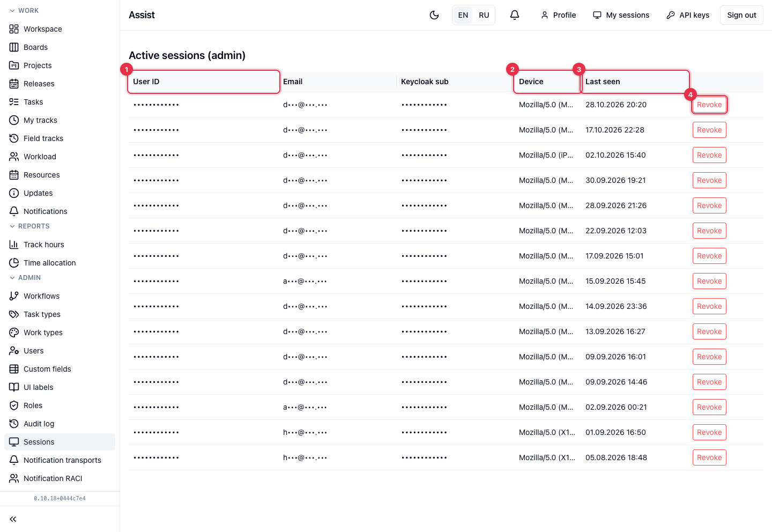Open the Audit log history icon
This screenshot has height=532, width=772.
click(x=14, y=424)
